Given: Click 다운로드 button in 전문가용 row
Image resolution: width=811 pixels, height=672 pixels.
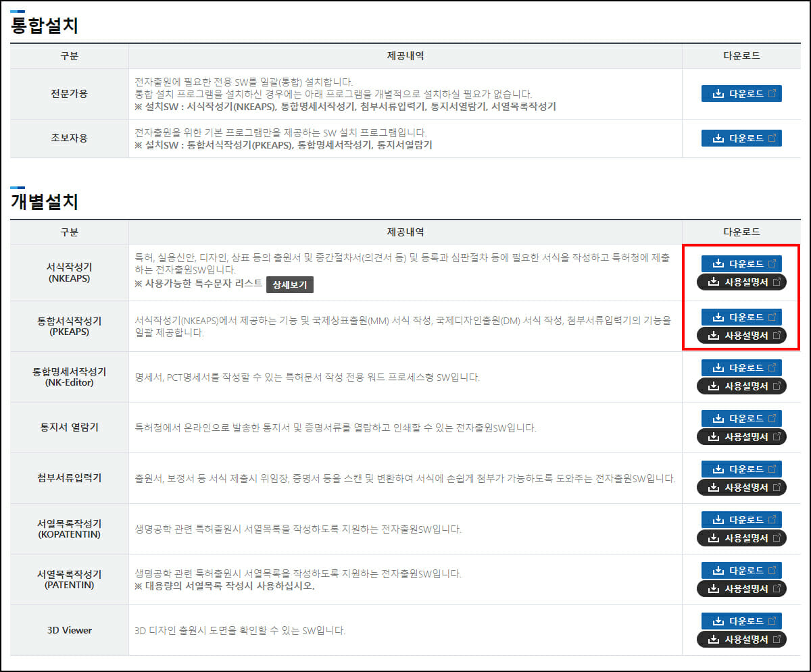Looking at the screenshot, I should point(741,94).
